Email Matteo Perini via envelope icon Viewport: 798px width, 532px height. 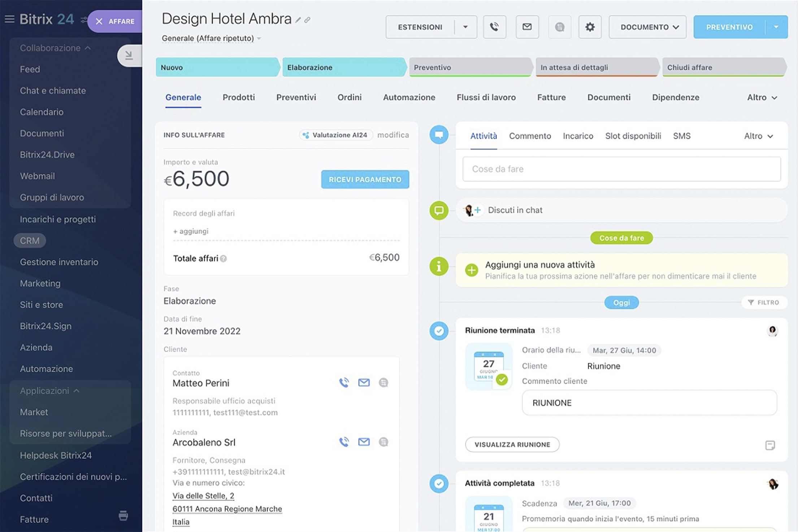click(x=364, y=383)
